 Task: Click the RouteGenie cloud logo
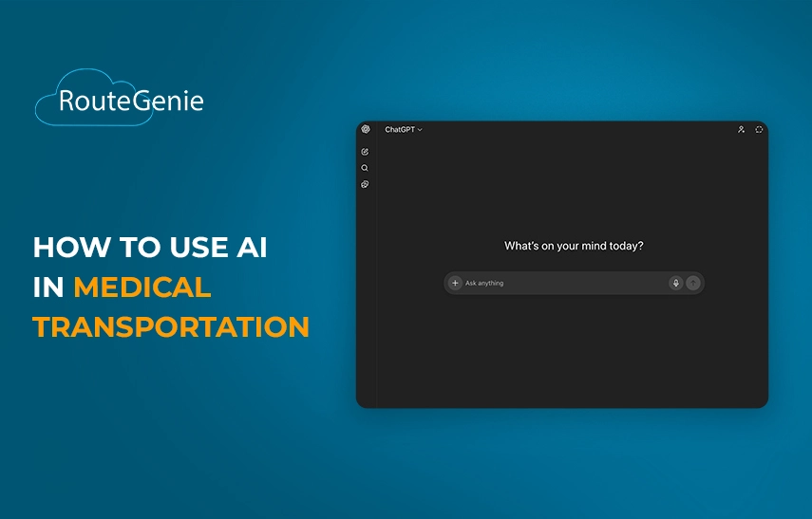(120, 98)
